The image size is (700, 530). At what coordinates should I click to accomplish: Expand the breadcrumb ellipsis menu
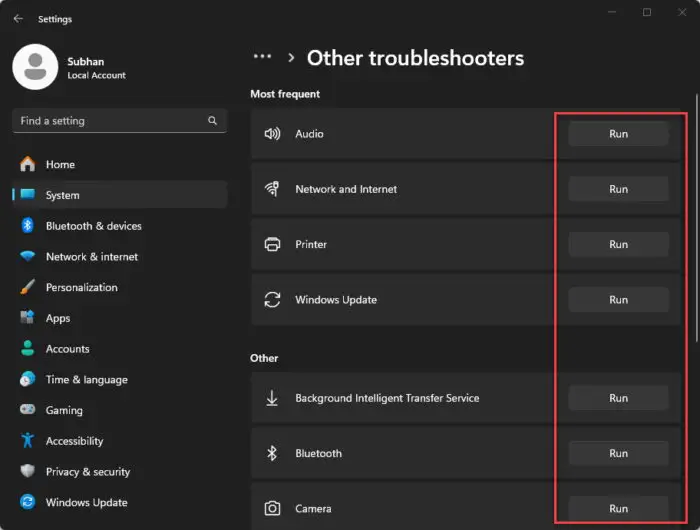pyautogui.click(x=262, y=56)
